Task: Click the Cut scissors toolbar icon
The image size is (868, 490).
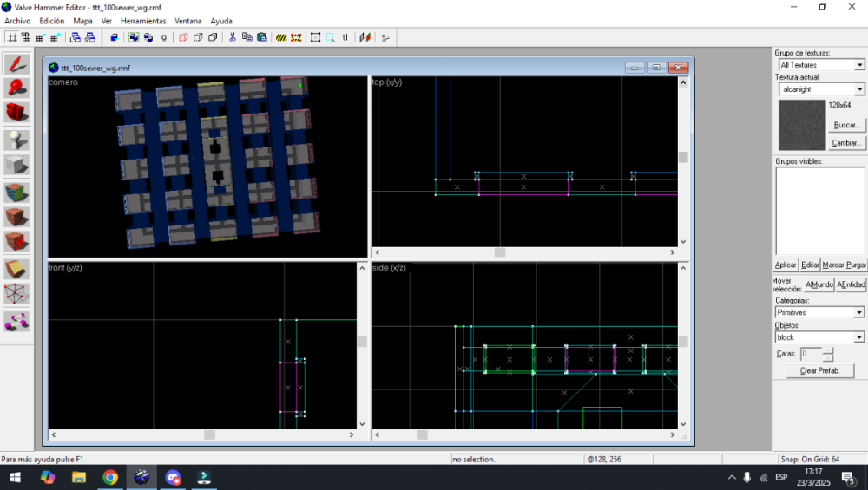Action: coord(233,37)
